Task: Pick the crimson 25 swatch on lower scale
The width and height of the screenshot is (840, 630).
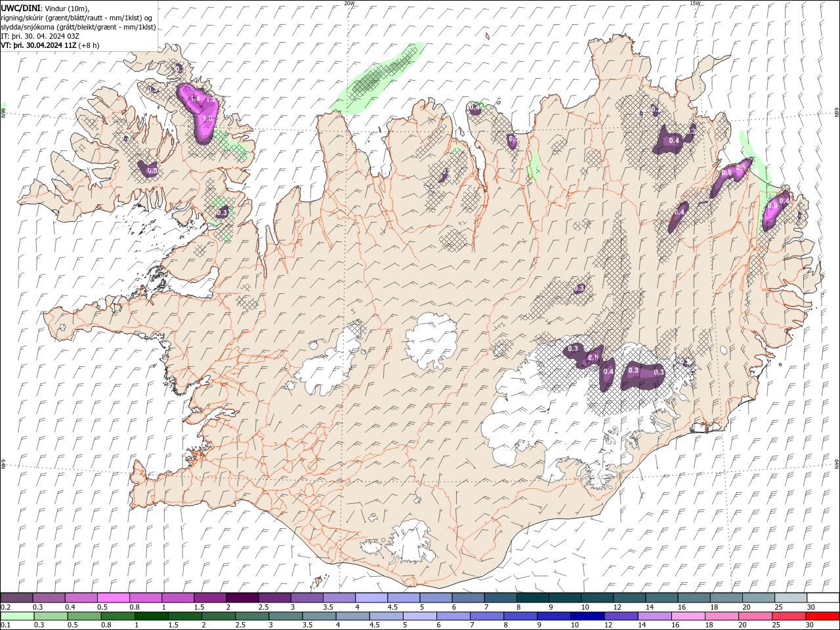Action: tap(789, 616)
